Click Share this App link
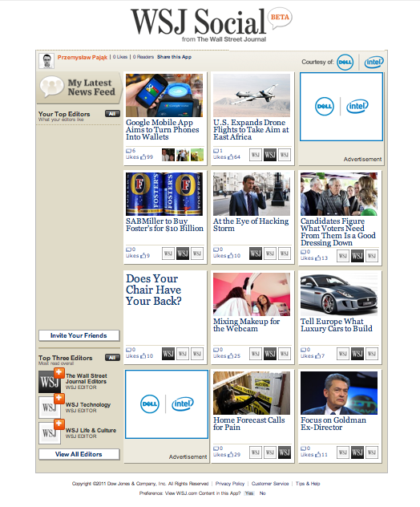The width and height of the screenshot is (420, 507). (x=174, y=57)
